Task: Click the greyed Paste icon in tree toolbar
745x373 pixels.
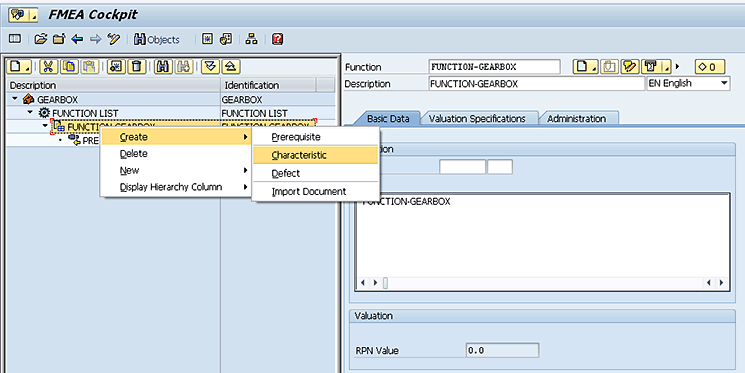Action: [x=89, y=67]
